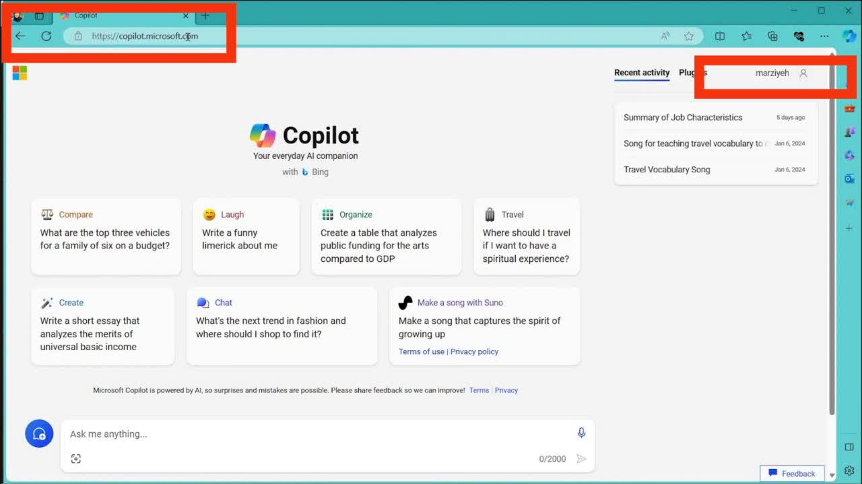Choose the Chat fashion trend card

[x=282, y=326]
